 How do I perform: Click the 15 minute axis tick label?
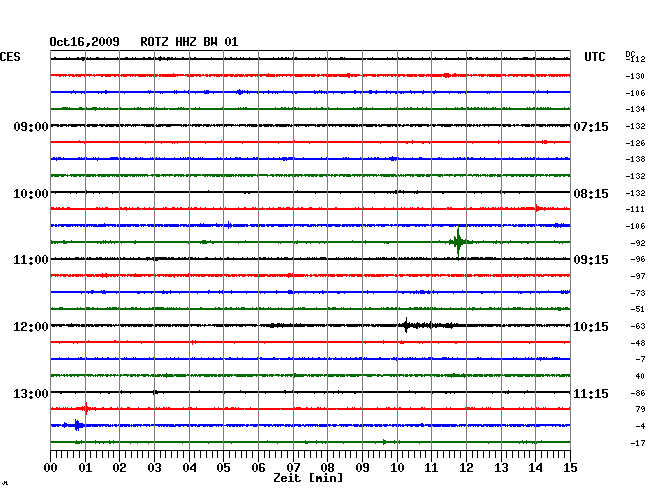pyautogui.click(x=570, y=468)
